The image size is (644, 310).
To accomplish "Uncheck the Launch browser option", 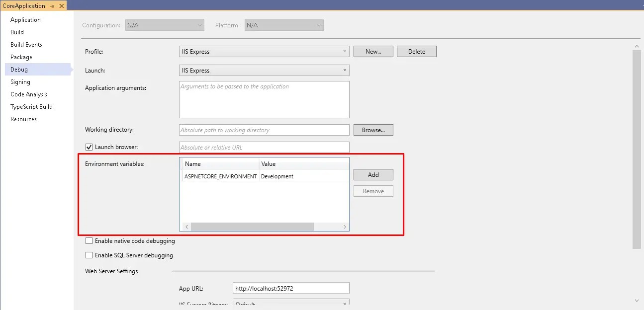I will coord(89,147).
